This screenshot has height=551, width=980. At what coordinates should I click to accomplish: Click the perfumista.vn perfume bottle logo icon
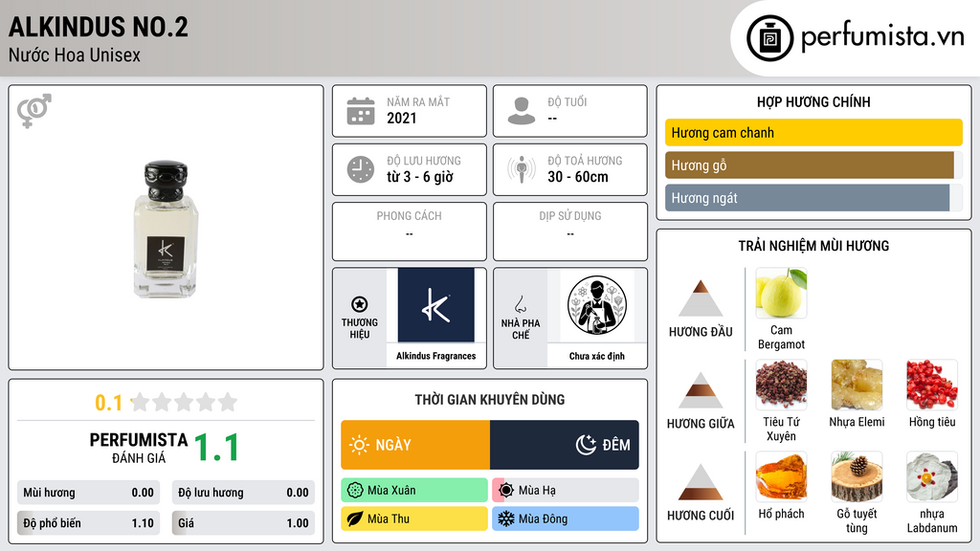pyautogui.click(x=769, y=38)
